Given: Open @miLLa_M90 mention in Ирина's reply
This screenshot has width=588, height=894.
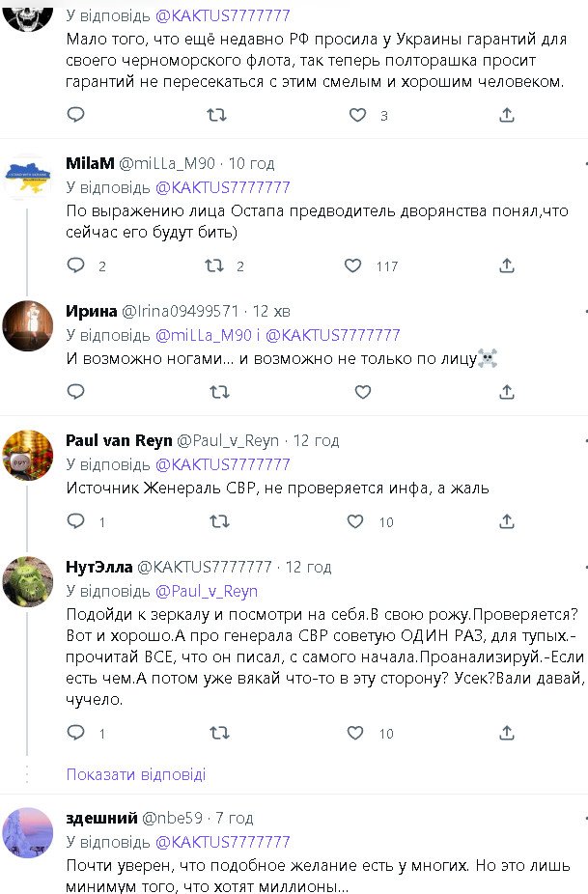Looking at the screenshot, I should click(200, 335).
